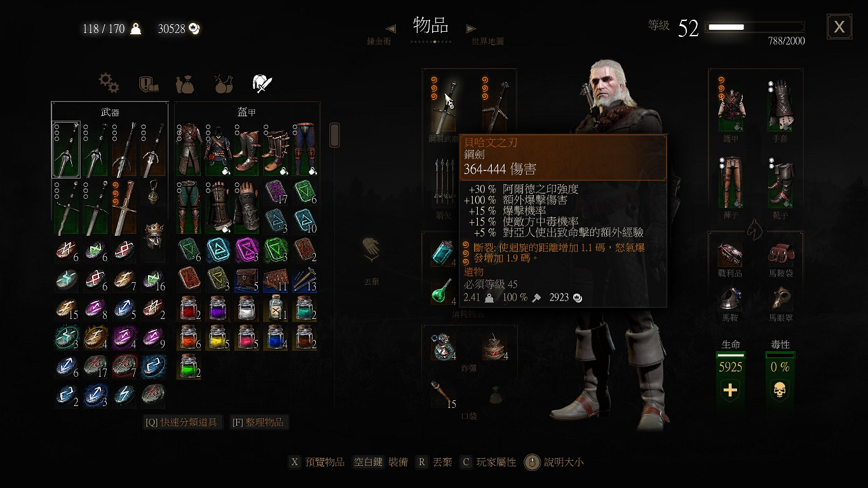868x488 pixels.
Task: Navigate left to 鍊金術 panel arrow
Action: pyautogui.click(x=391, y=29)
